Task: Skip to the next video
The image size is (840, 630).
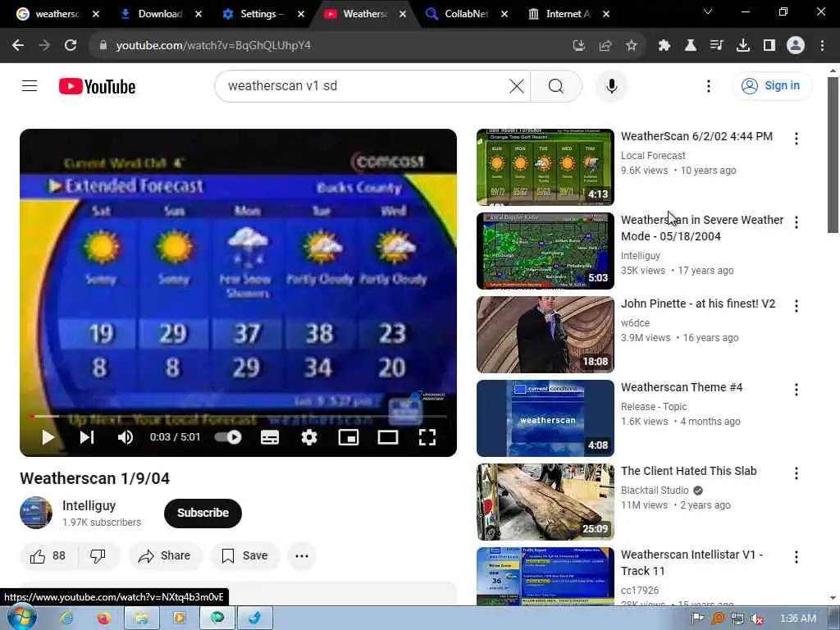Action: click(87, 437)
